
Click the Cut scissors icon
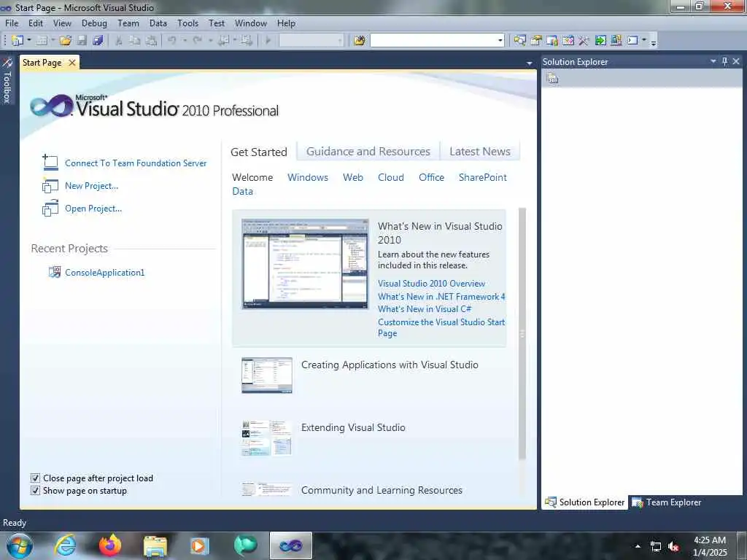click(x=119, y=41)
